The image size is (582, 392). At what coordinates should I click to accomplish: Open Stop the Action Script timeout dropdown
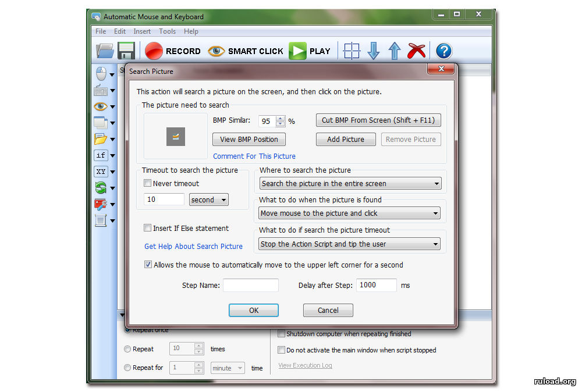coord(349,244)
